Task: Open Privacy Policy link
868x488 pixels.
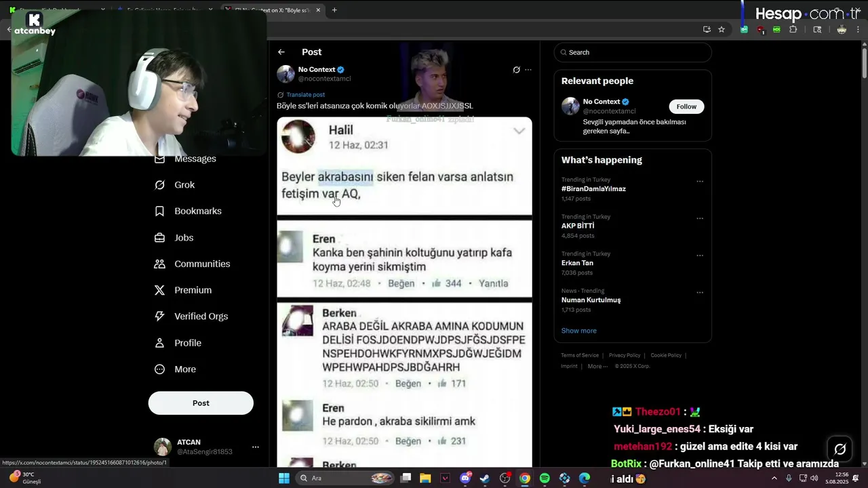Action: click(x=625, y=355)
